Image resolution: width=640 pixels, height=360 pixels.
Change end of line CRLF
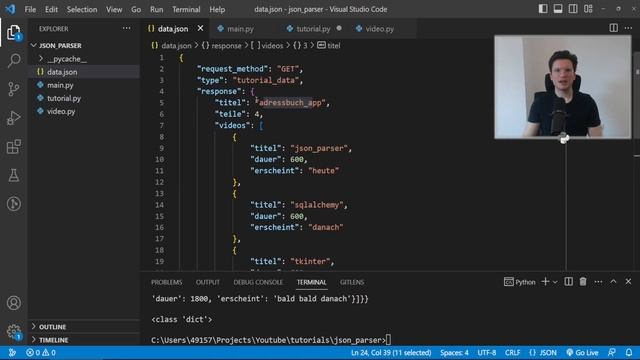coord(512,353)
